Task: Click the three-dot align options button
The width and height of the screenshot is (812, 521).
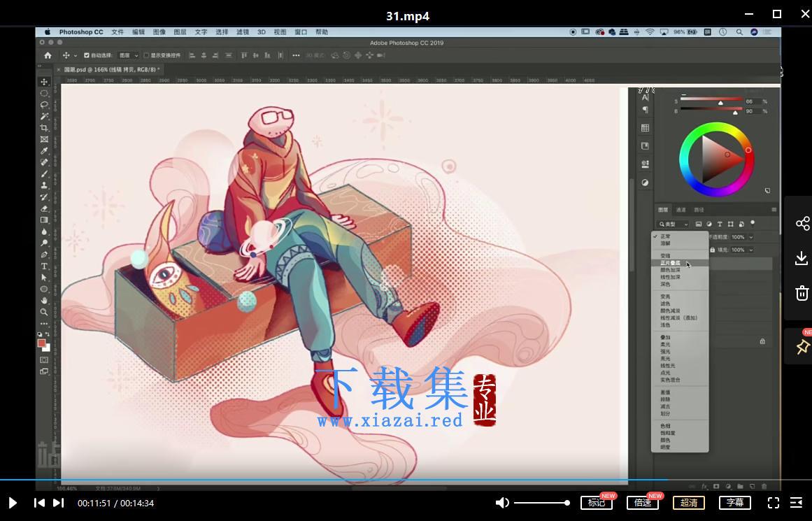Action: click(x=296, y=55)
